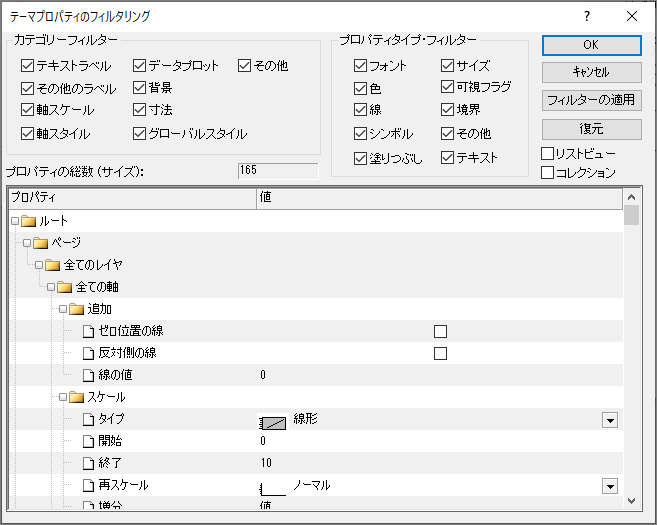Screen dimensions: 657x525
Task: Click the ノーマル rescale icon
Action: point(273,488)
